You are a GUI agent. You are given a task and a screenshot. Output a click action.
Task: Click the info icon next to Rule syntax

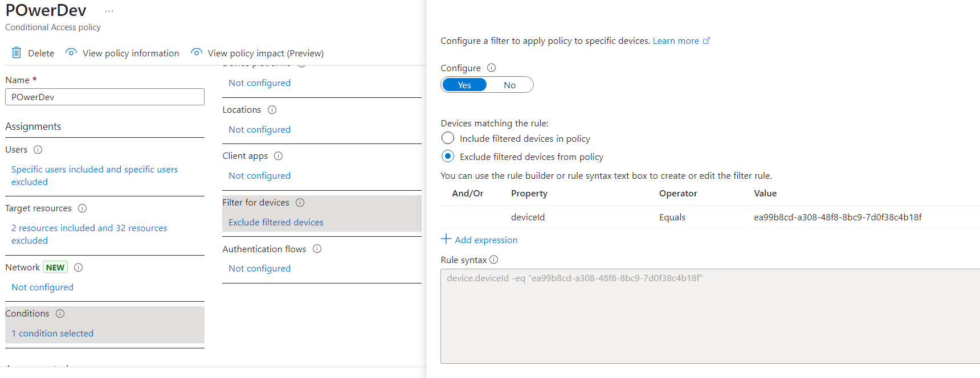493,260
